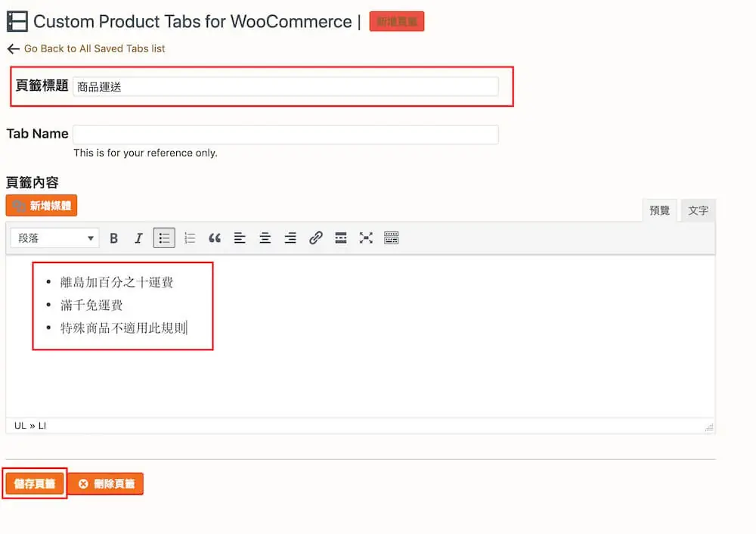Open Go Back to All Saved Tabs list
This screenshot has height=534, width=756.
(94, 48)
